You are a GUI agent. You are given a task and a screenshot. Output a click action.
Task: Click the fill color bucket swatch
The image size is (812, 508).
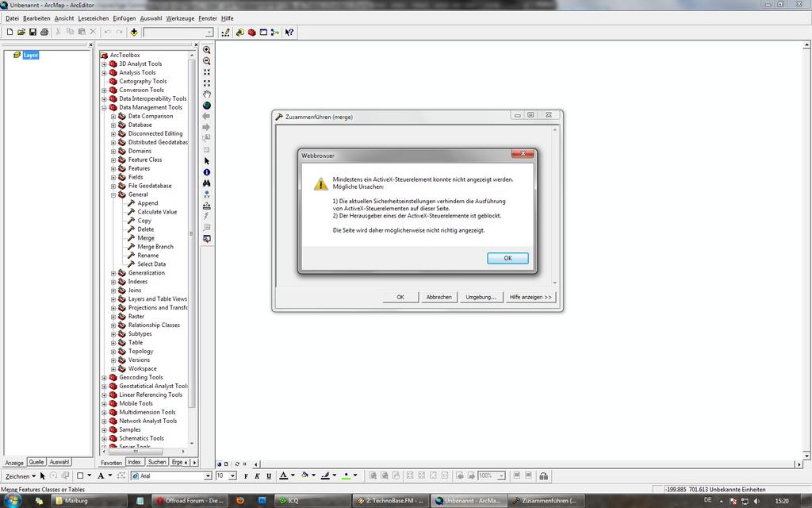pos(305,476)
